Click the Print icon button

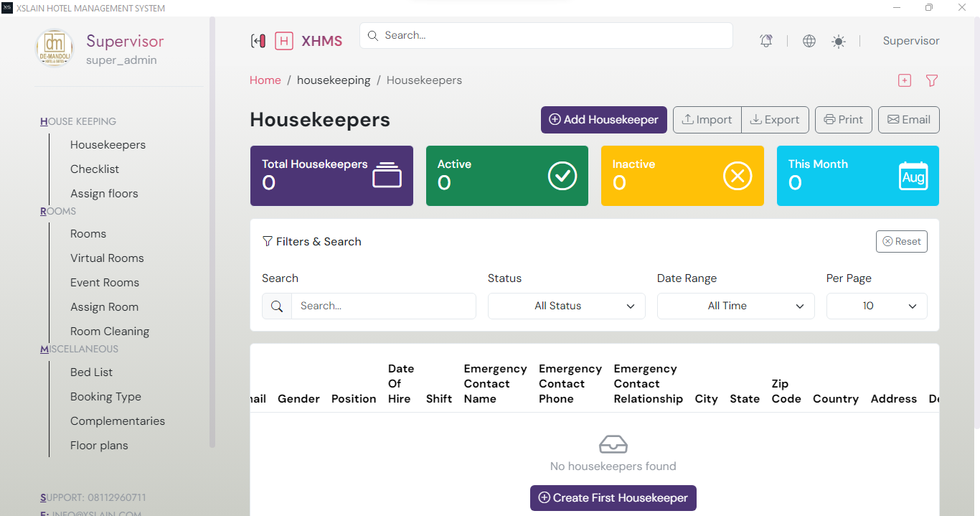843,119
